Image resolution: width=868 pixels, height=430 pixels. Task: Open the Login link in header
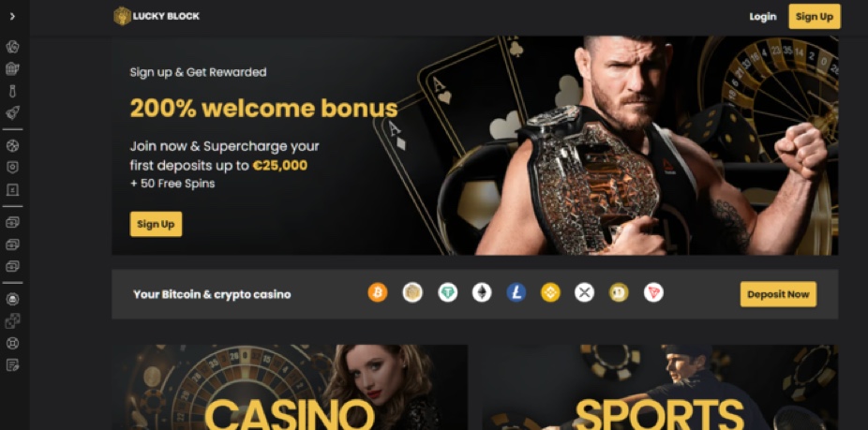pos(763,17)
